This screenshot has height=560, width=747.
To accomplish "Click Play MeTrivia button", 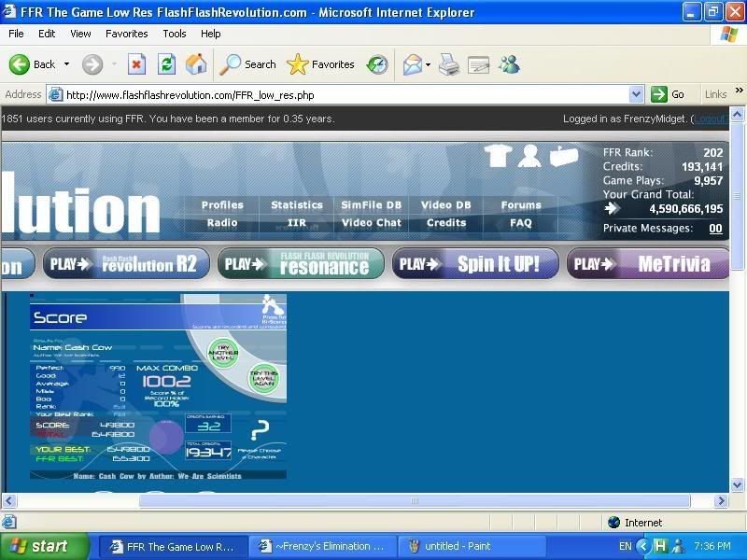I will coord(648,263).
